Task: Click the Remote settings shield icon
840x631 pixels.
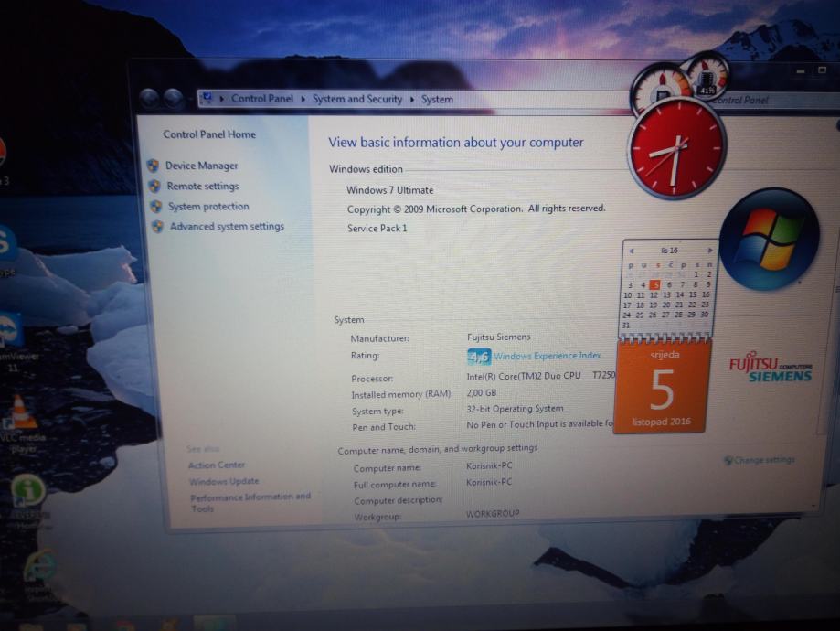Action: (154, 186)
